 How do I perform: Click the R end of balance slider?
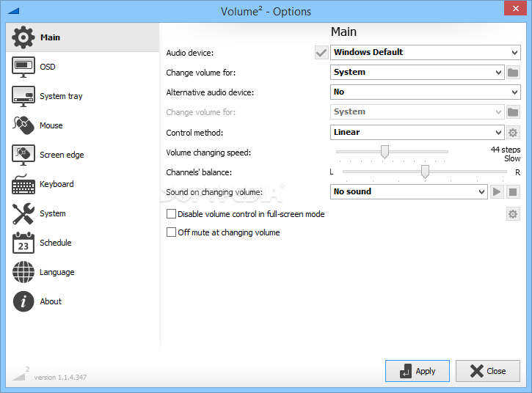518,172
